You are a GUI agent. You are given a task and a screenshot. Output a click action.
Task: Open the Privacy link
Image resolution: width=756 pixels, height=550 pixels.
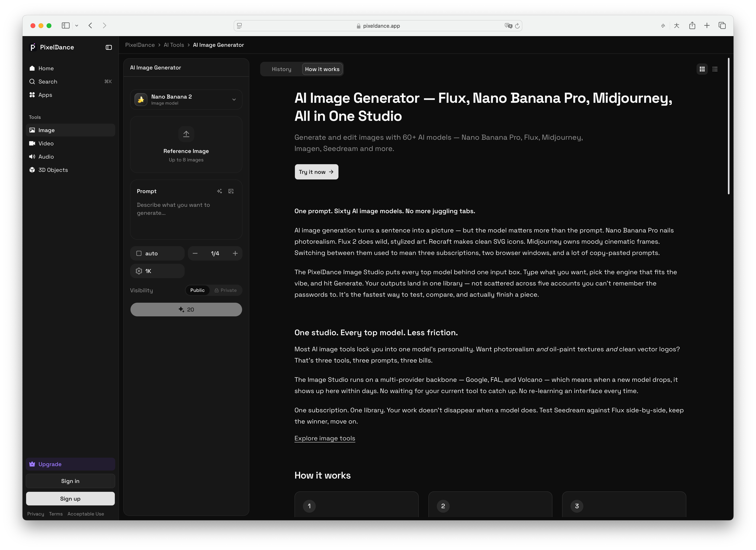tap(36, 514)
